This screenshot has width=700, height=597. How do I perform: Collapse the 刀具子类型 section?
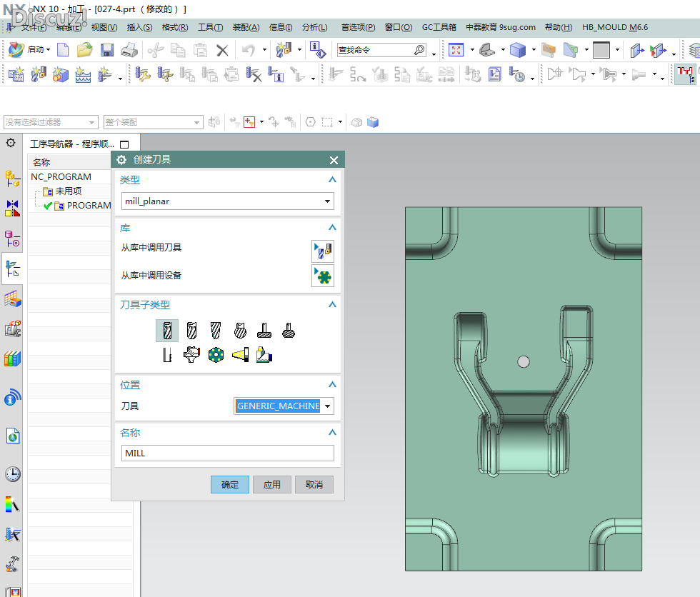[332, 305]
